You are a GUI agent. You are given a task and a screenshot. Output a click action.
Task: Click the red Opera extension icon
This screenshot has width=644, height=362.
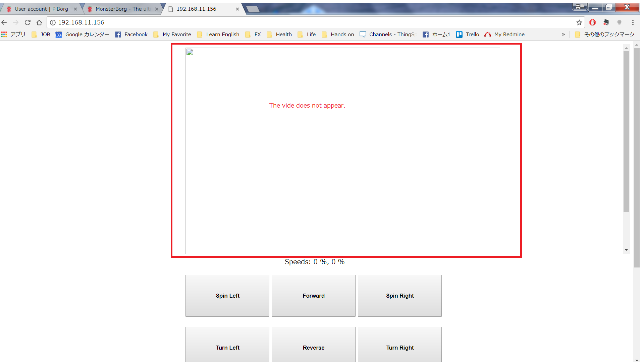[592, 22]
